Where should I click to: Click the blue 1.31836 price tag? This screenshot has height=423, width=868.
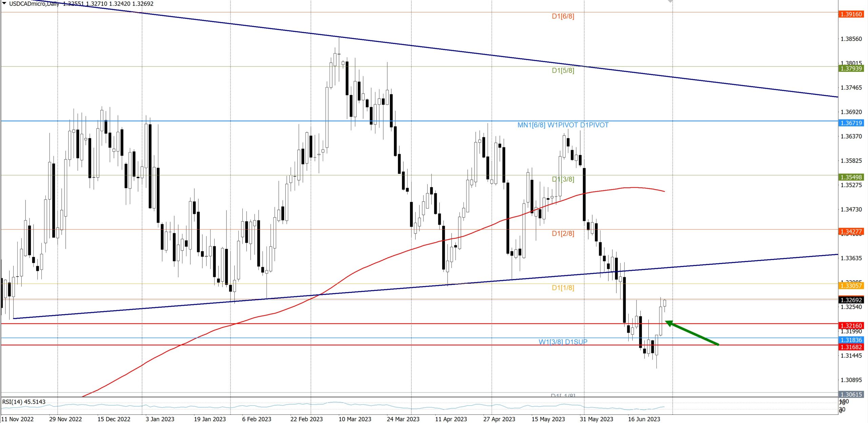coord(851,340)
